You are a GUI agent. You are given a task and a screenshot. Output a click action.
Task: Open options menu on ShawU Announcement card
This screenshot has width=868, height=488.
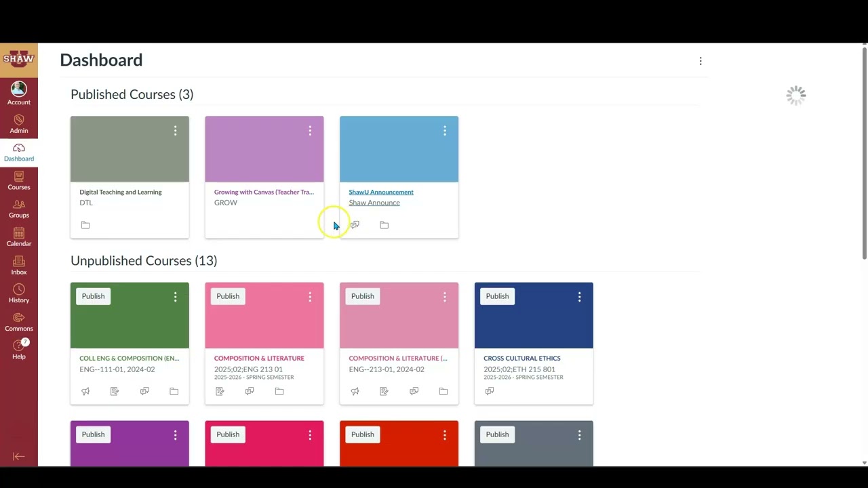coord(445,130)
